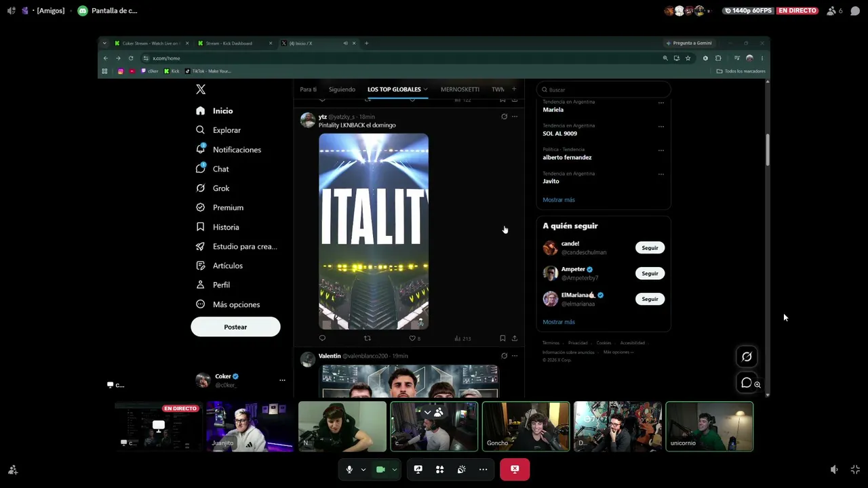
Task: Open the call chat bubble icon
Action: point(855,11)
